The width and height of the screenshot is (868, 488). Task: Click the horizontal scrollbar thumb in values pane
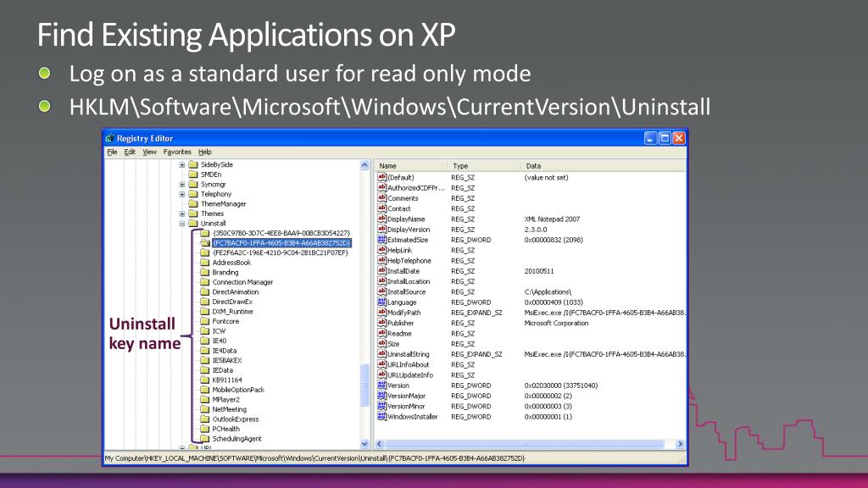pos(525,444)
